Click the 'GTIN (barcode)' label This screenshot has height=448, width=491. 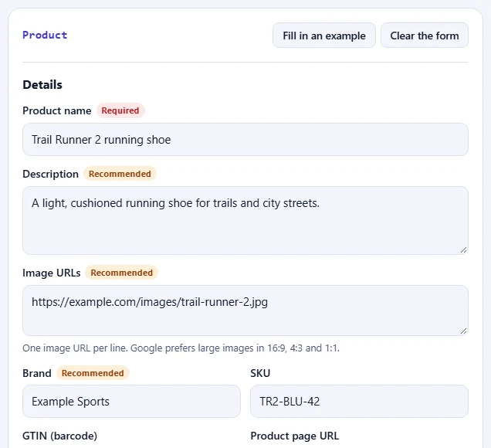(59, 436)
